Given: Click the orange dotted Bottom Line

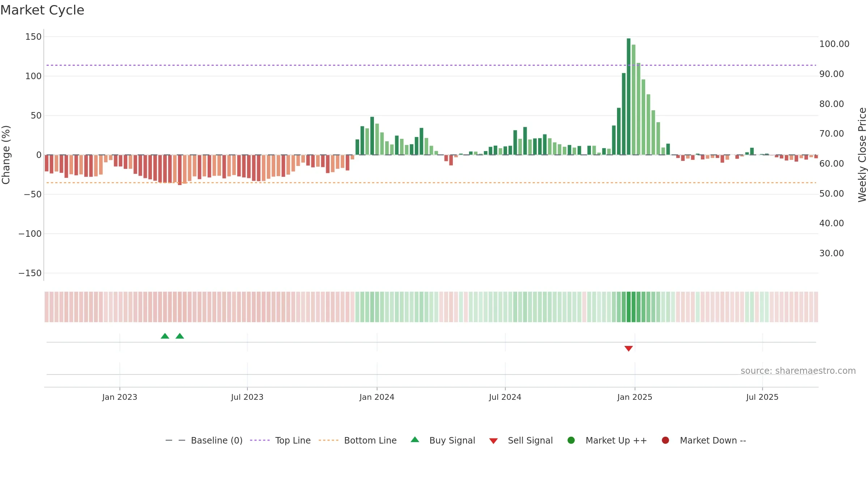Looking at the screenshot, I should (431, 183).
